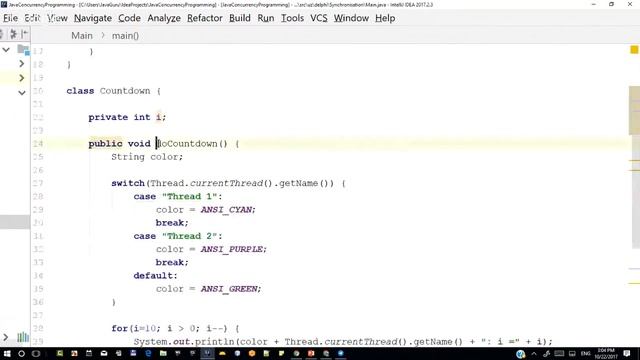Open the Build menu
The image size is (640, 360).
(x=240, y=18)
